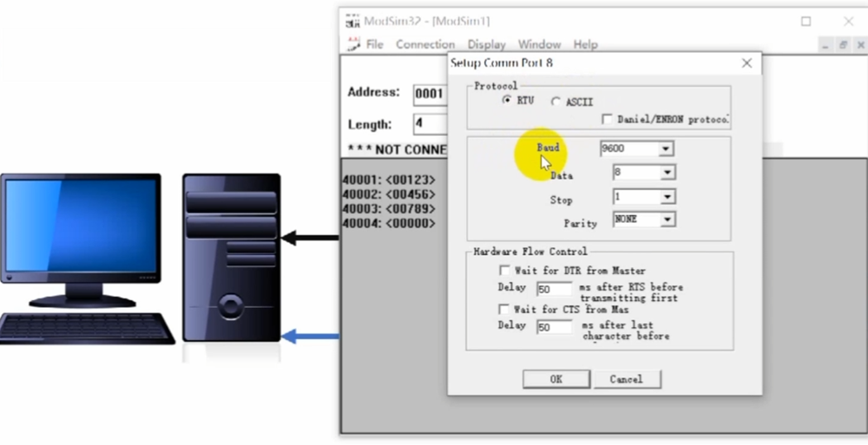Click the document icon left of File menu
The width and height of the screenshot is (868, 445).
[352, 44]
